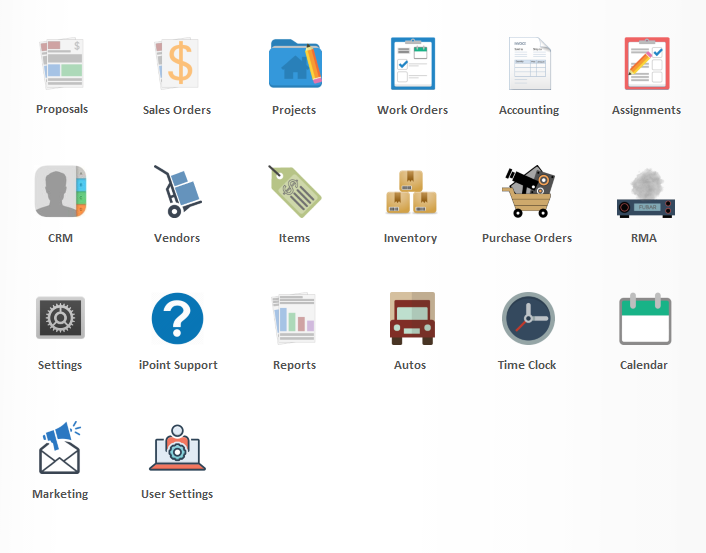This screenshot has width=706, height=553.
Task: Open the Marketing megaphone envelope icon
Action: [x=59, y=447]
